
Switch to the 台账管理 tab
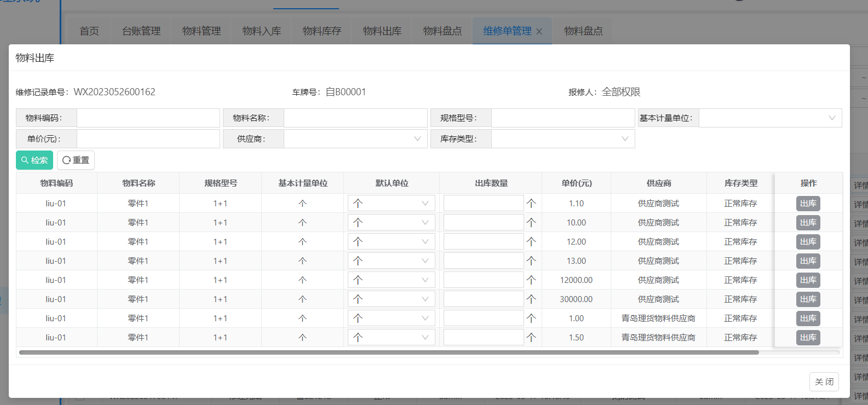(141, 31)
